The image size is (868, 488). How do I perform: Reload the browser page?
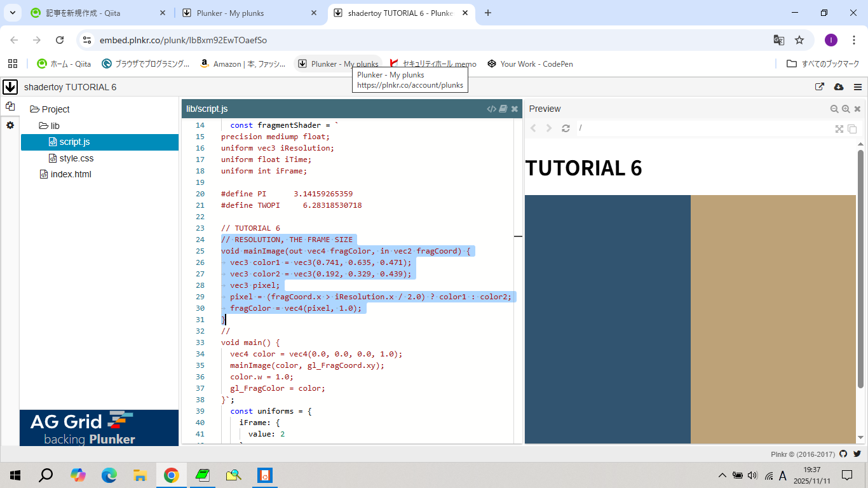pyautogui.click(x=60, y=40)
